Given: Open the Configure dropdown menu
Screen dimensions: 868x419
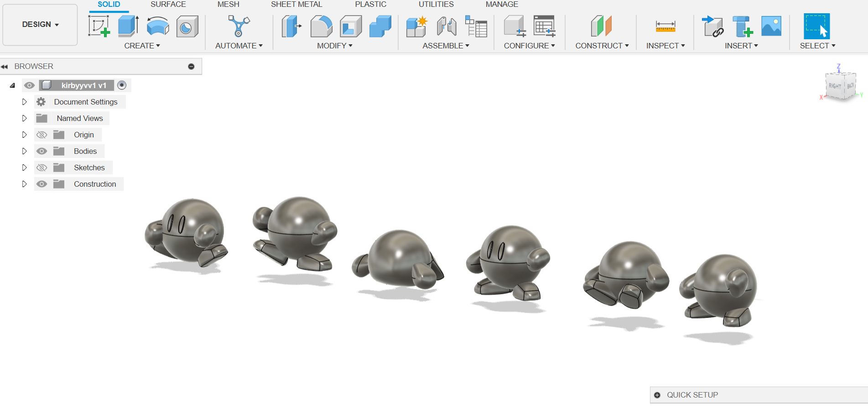Looking at the screenshot, I should coord(529,46).
